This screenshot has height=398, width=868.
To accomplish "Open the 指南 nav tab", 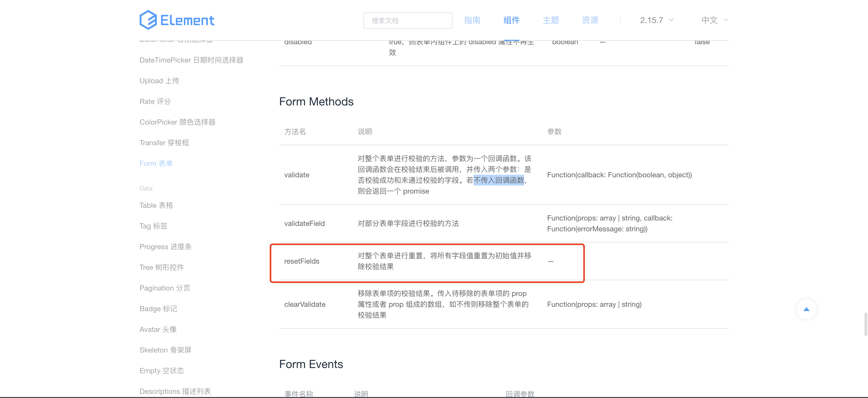I will [472, 20].
